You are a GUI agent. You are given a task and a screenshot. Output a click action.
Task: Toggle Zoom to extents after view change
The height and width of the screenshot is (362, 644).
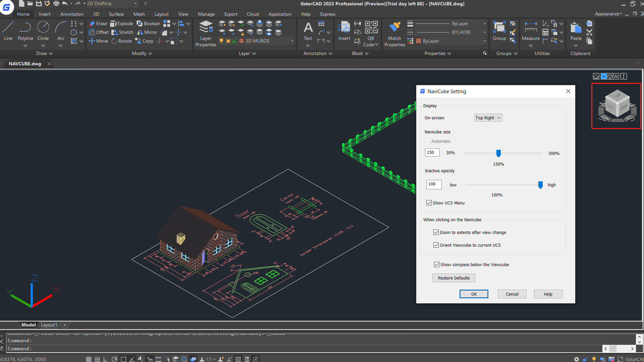click(436, 232)
